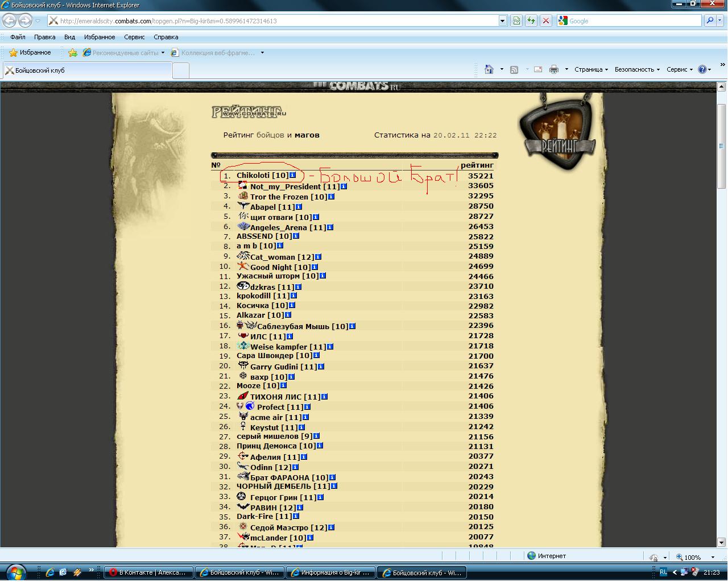The height and width of the screenshot is (582, 728).
Task: Click the бойцов rating link
Action: 270,135
